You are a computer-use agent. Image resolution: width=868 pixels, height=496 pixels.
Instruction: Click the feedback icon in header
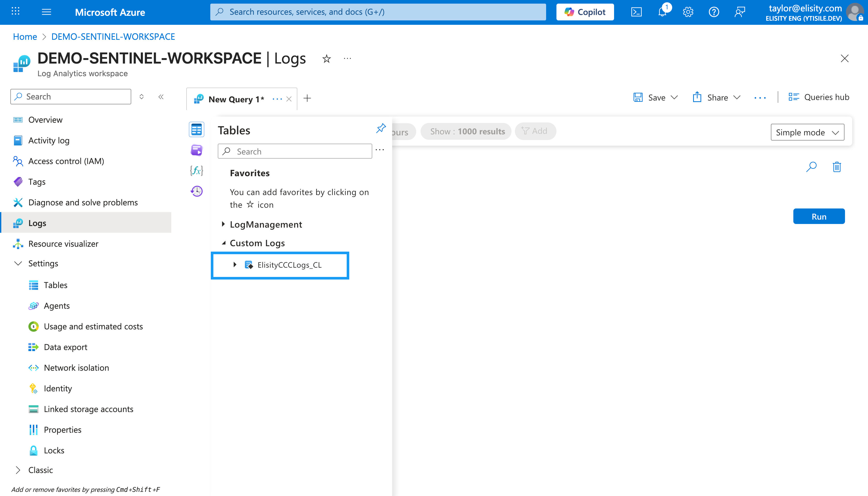click(740, 12)
